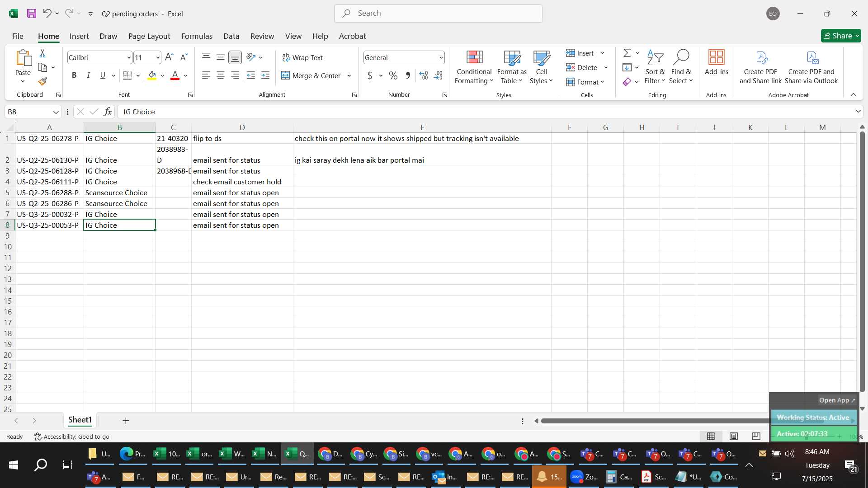This screenshot has width=868, height=488.
Task: Toggle Underline formatting
Action: [103, 75]
